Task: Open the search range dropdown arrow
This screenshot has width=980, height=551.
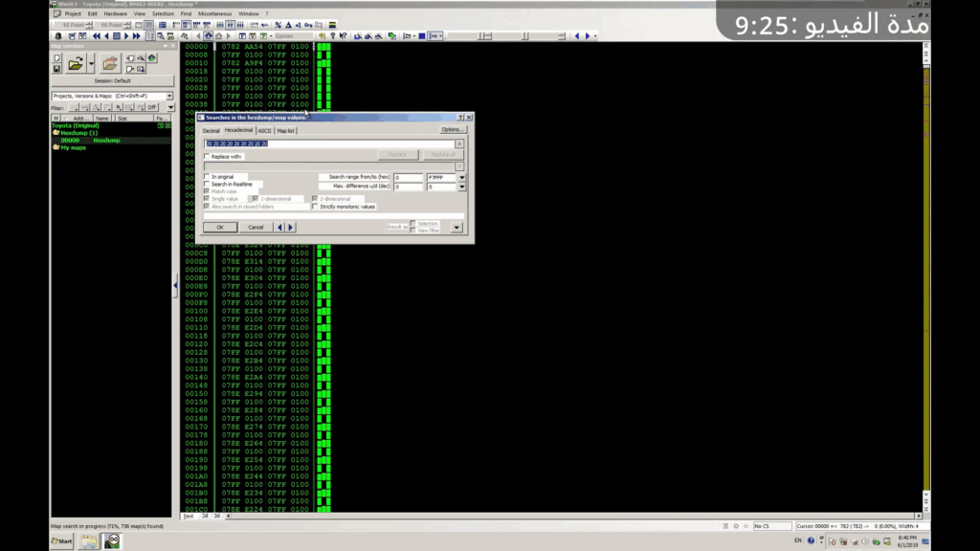Action: (x=462, y=177)
